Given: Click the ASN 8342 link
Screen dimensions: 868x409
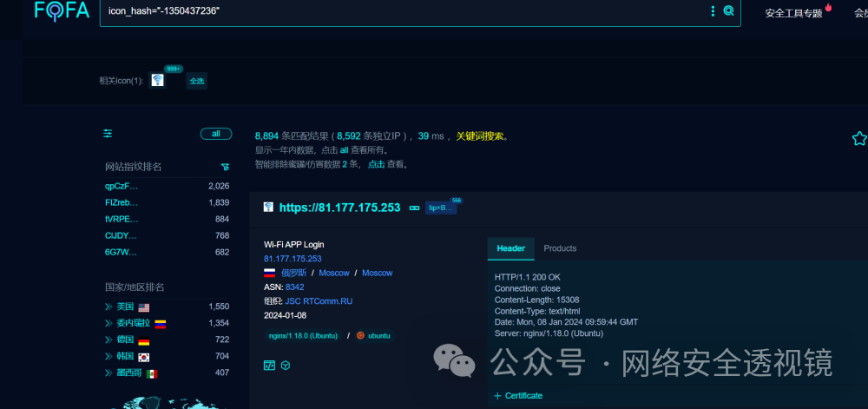Looking at the screenshot, I should pyautogui.click(x=294, y=287).
